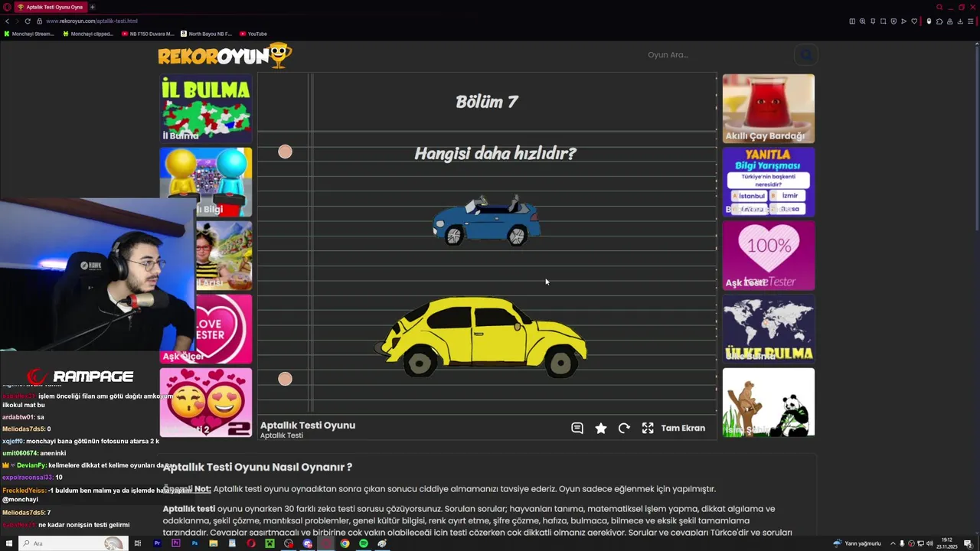
Task: Open Spotify from the taskbar
Action: click(x=364, y=543)
